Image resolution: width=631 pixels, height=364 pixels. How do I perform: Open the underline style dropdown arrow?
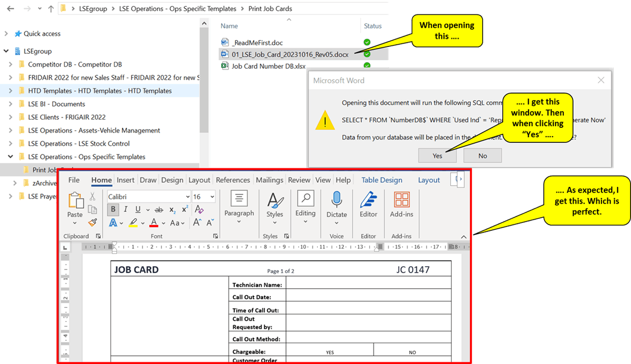tap(148, 209)
